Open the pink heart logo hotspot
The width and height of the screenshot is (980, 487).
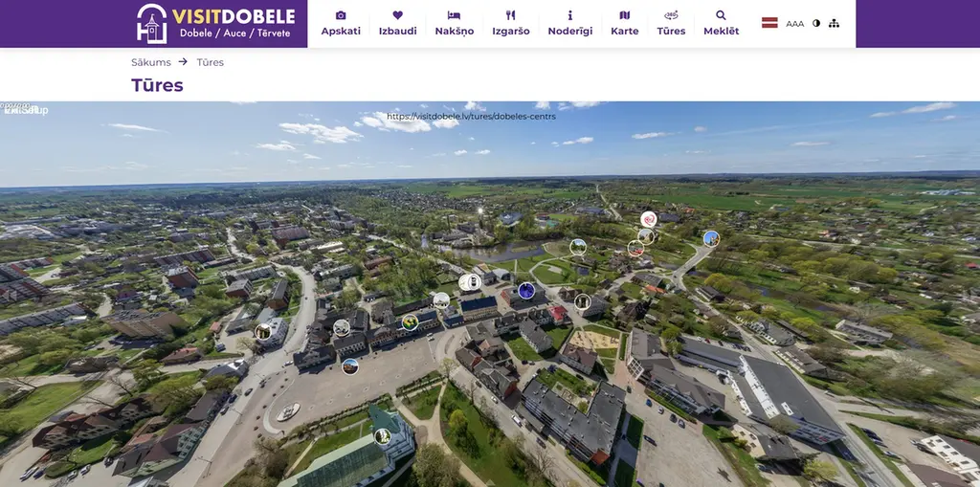pyautogui.click(x=649, y=219)
